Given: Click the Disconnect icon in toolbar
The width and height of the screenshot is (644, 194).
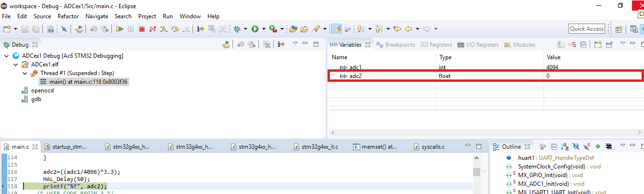Looking at the screenshot, I should pyautogui.click(x=153, y=29).
